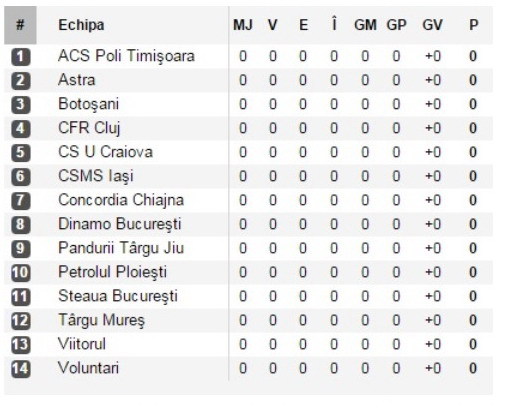Click the rank 5 position badge
505x415 pixels.
[x=21, y=153]
